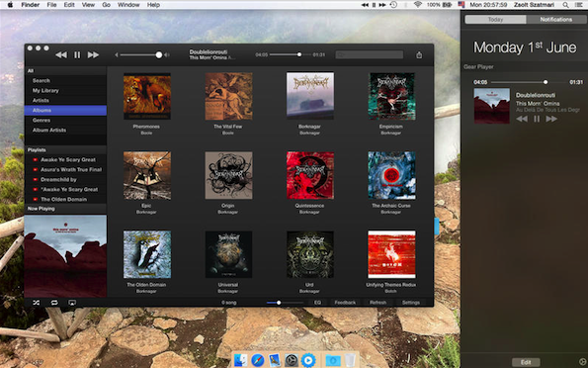Toggle shuffle mode icon
The image size is (588, 368).
(x=36, y=303)
